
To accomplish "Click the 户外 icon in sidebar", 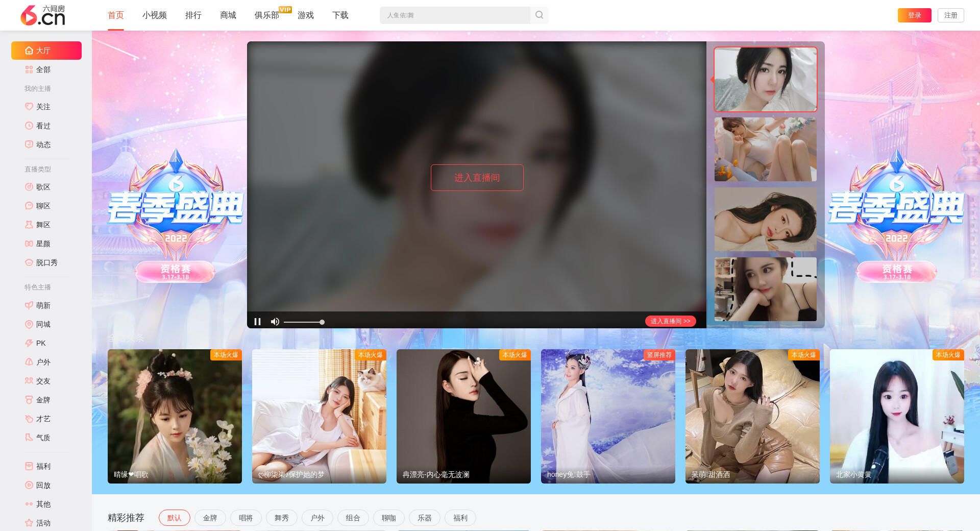I will [29, 362].
